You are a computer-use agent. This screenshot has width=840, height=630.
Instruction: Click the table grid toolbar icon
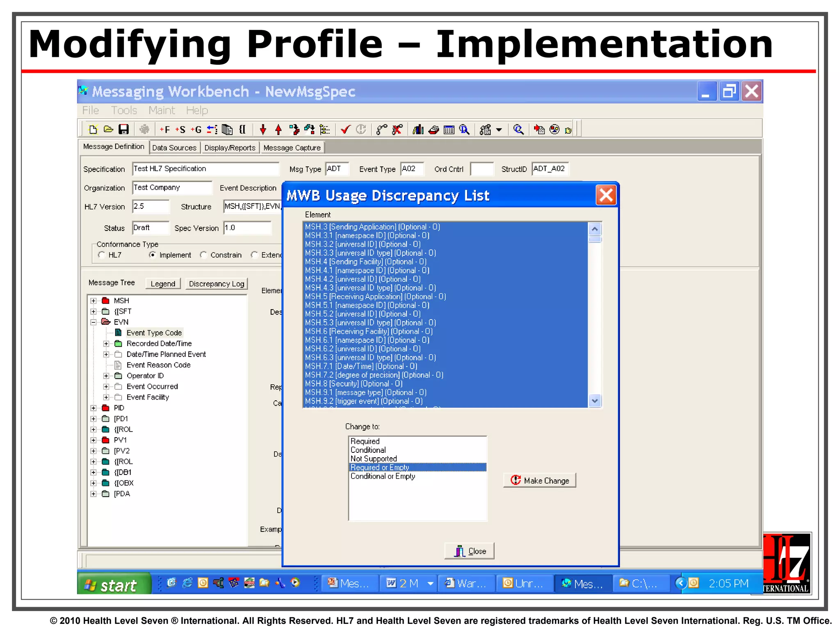point(449,130)
